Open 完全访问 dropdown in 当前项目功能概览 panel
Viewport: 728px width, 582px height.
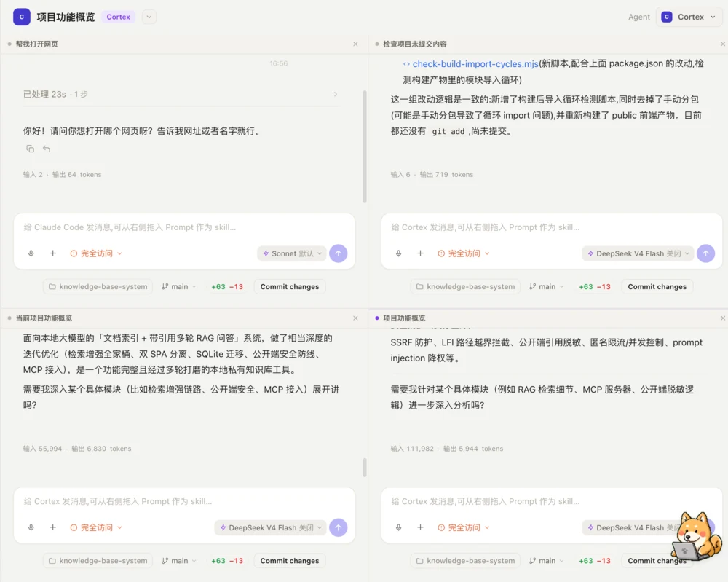96,527
